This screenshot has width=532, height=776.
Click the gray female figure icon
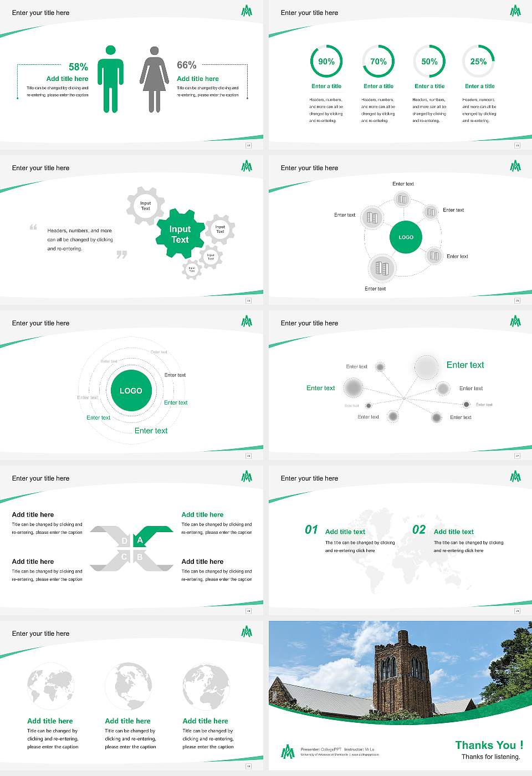click(x=154, y=79)
